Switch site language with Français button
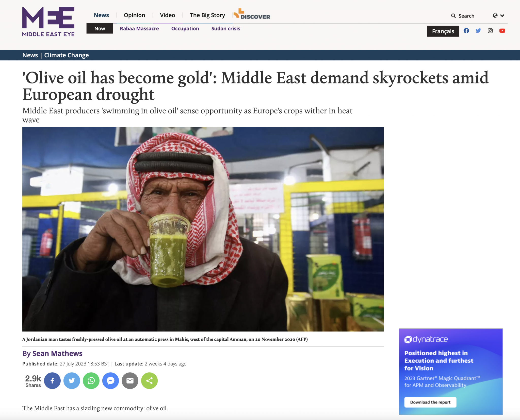520x420 pixels. pyautogui.click(x=443, y=31)
